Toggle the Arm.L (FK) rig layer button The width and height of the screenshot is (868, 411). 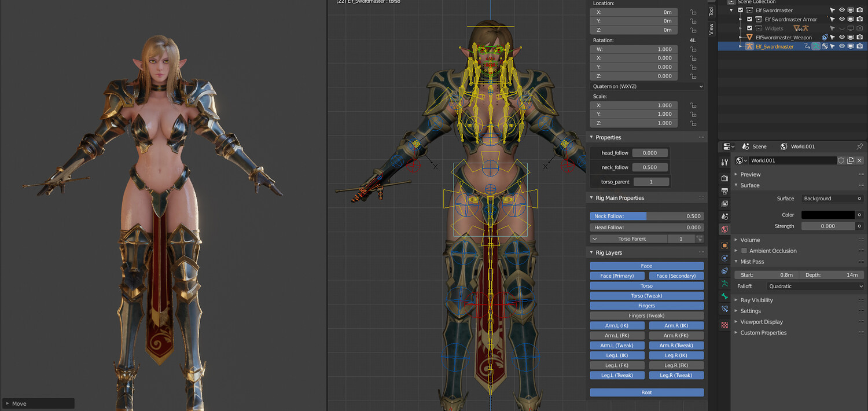617,335
